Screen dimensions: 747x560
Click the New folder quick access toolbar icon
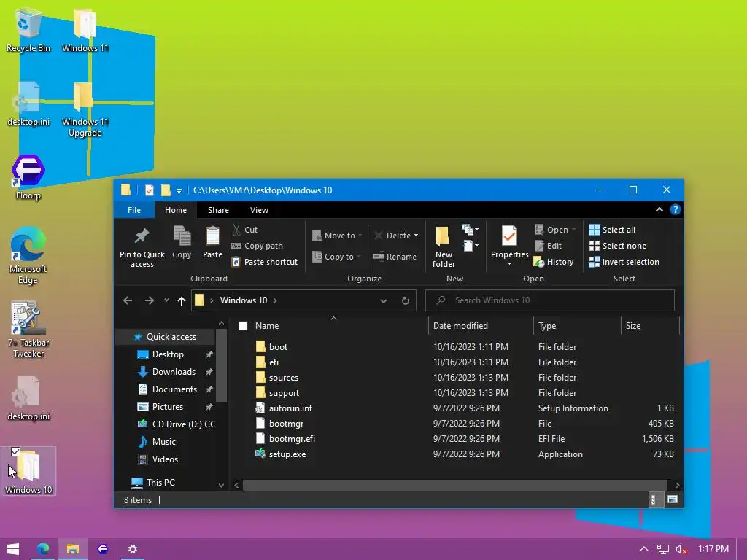(166, 190)
